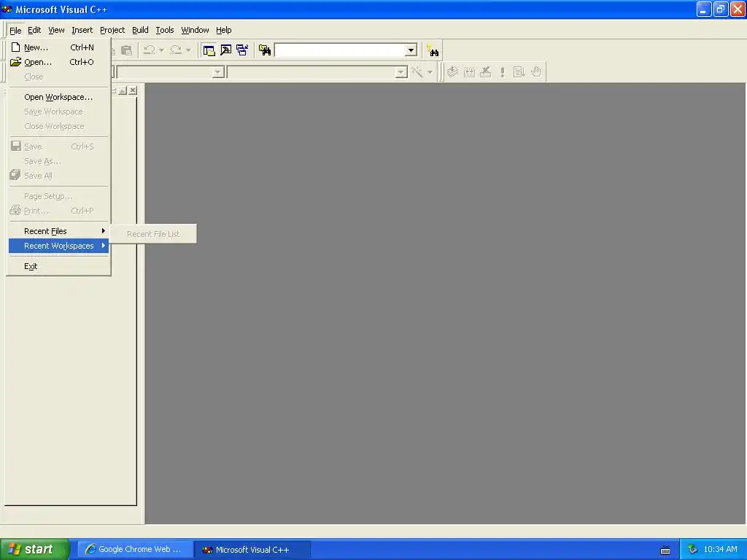Open the Edit menu
747x560 pixels.
click(x=34, y=30)
